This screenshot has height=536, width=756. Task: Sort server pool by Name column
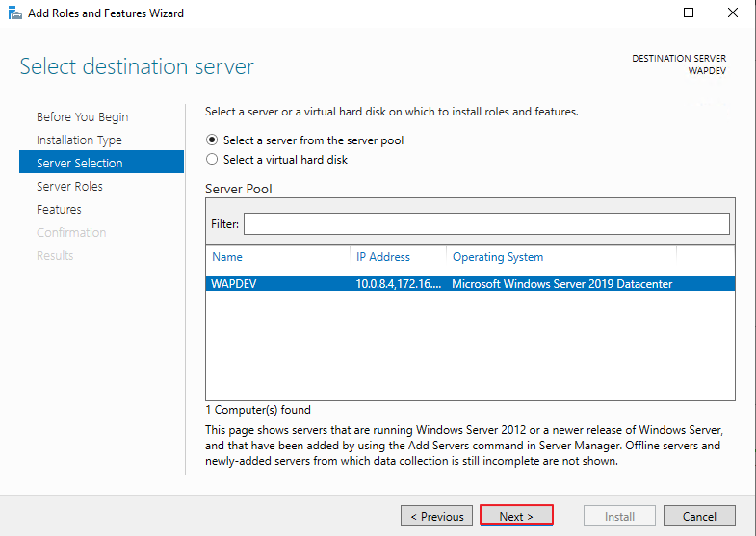tap(227, 257)
